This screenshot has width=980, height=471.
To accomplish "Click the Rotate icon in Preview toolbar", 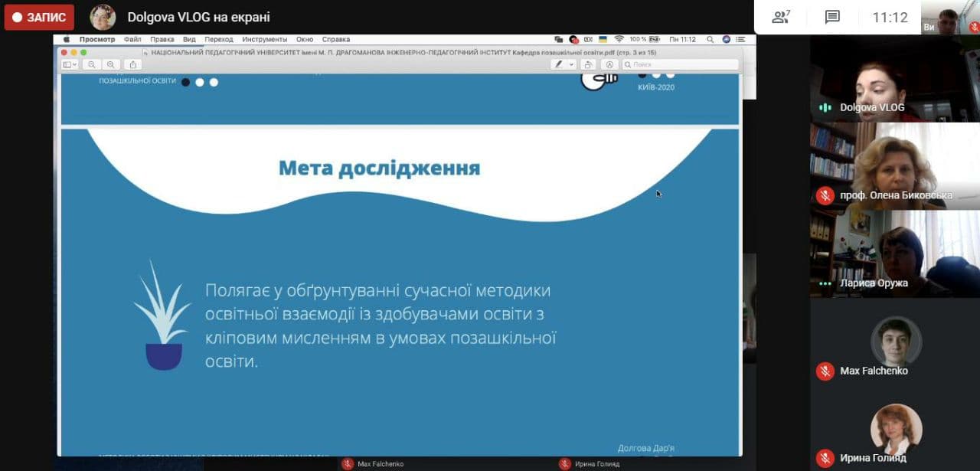I will pyautogui.click(x=588, y=65).
